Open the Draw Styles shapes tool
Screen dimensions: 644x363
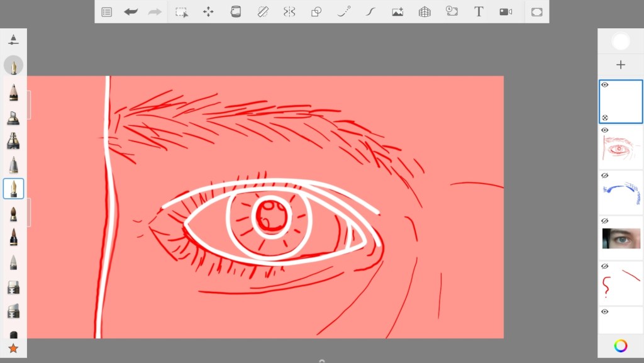[316, 12]
